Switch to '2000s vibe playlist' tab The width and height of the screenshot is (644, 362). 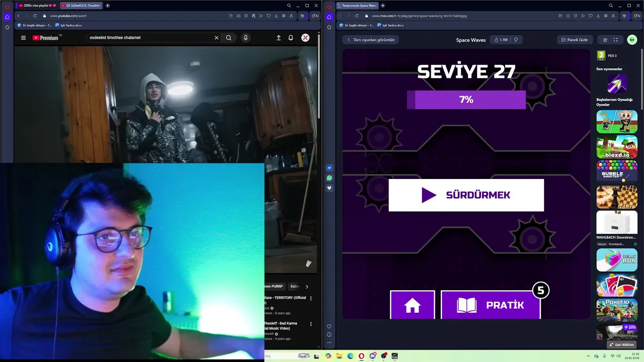click(37, 6)
